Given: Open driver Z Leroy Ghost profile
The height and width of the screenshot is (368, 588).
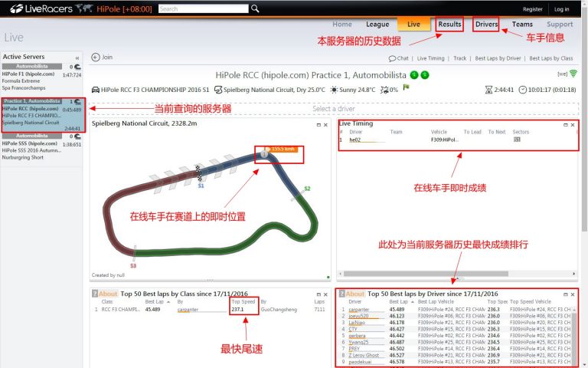Looking at the screenshot, I should [x=364, y=355].
